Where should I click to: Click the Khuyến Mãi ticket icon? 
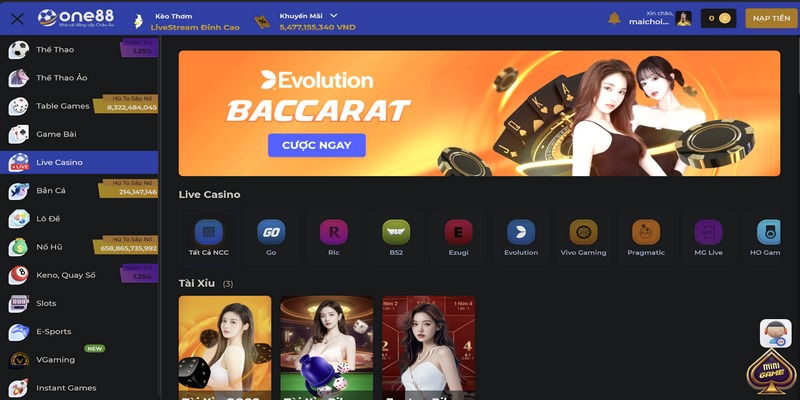pos(262,22)
